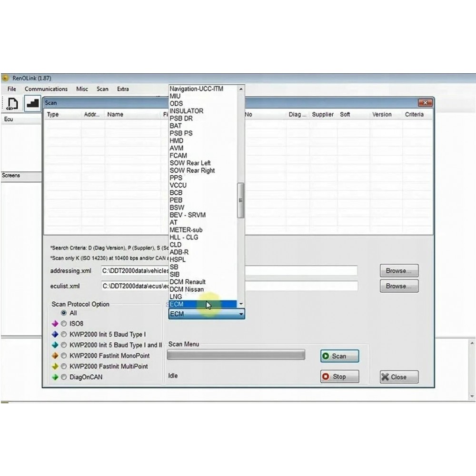Click the blue diamond icon beside KWP2000 Type I
This screenshot has height=476, width=476.
click(x=55, y=334)
